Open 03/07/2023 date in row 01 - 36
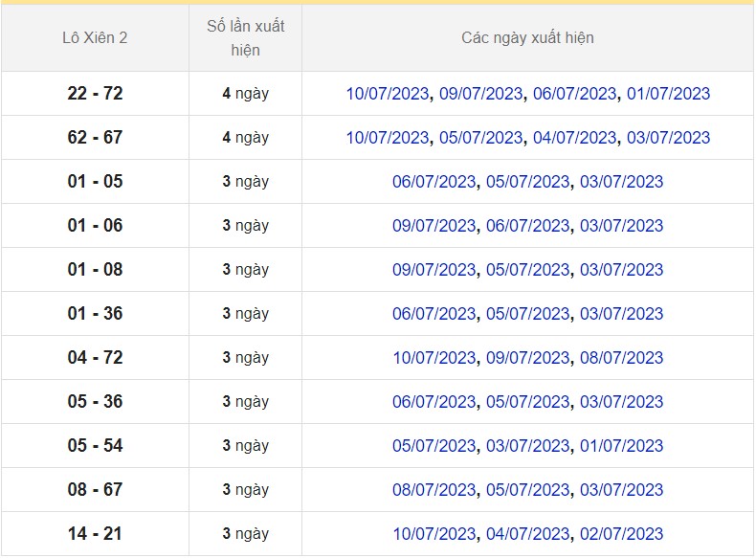The width and height of the screenshot is (756, 558). click(x=621, y=314)
